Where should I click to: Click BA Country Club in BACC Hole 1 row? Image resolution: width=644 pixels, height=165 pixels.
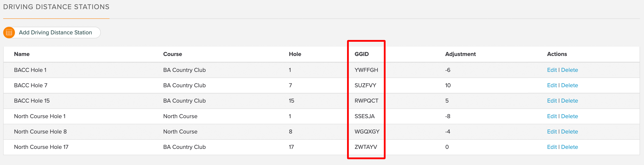[x=184, y=70]
